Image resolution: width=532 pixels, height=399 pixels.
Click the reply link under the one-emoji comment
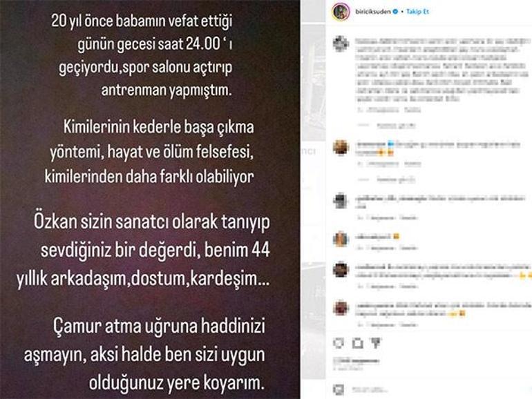[408, 248]
